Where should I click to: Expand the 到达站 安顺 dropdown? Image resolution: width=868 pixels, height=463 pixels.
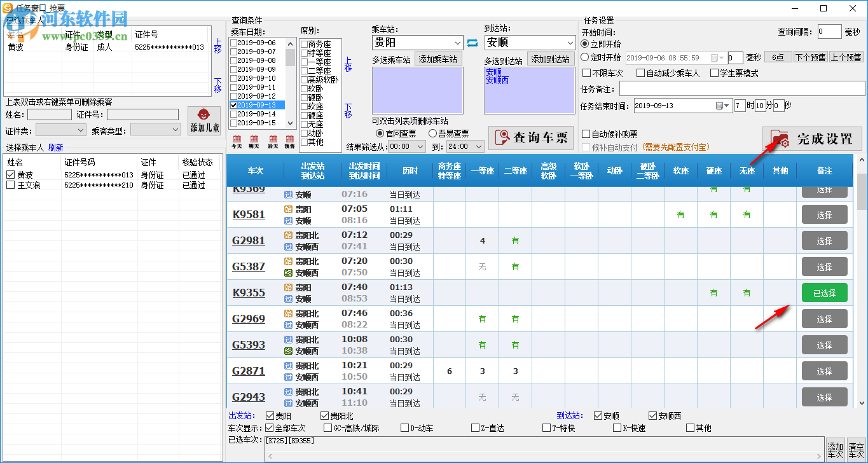pyautogui.click(x=570, y=43)
